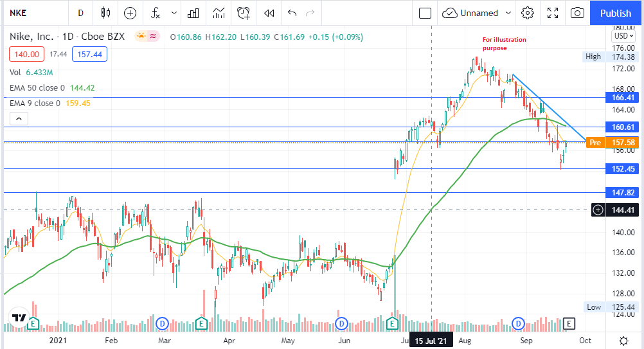Click the 147.82 horizontal line price label
Screen dimensions: 644x349
(623, 193)
